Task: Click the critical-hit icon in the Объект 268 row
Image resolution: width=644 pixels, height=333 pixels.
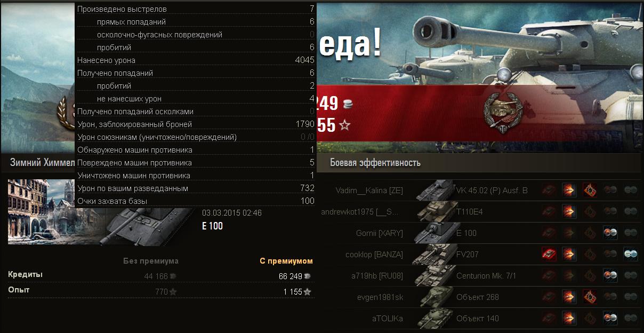Action: pyautogui.click(x=590, y=297)
